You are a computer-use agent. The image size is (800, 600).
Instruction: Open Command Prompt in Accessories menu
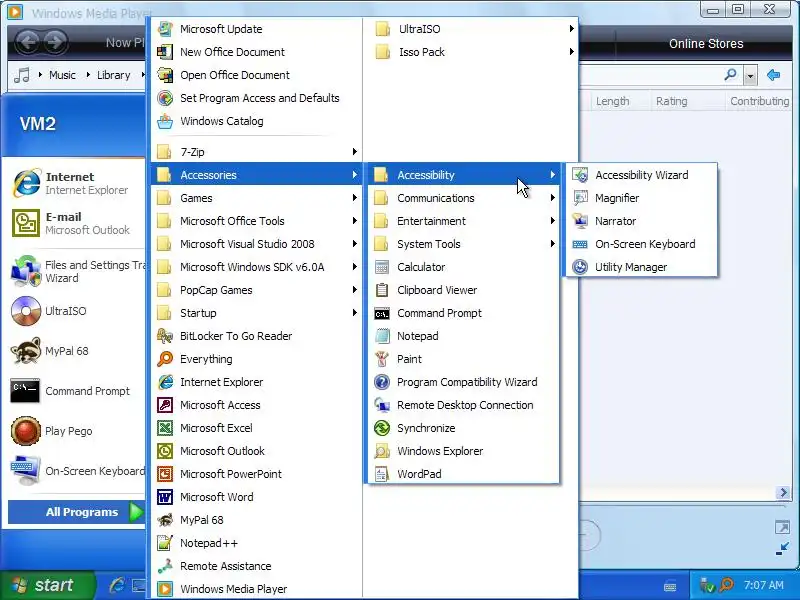coord(463,313)
